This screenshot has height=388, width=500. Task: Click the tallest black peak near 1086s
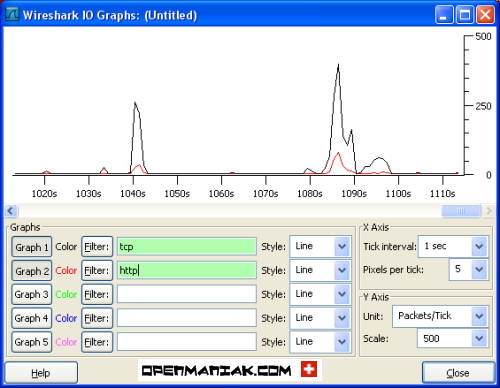tap(338, 65)
